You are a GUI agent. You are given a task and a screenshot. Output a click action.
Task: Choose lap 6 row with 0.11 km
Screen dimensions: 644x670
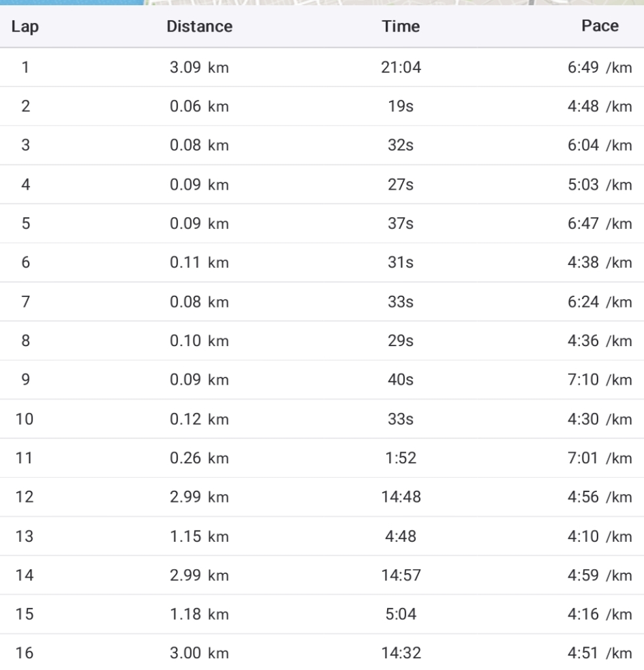coord(322,262)
